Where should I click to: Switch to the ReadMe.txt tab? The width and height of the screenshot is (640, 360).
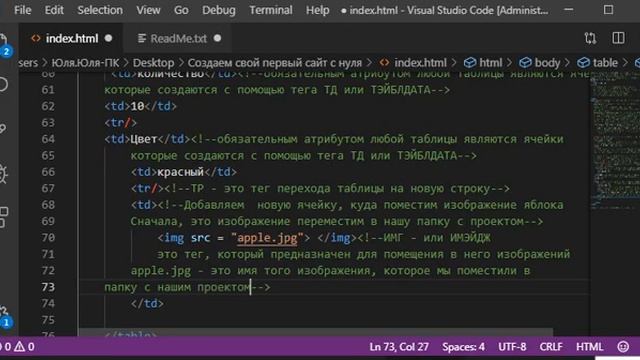coord(178,38)
